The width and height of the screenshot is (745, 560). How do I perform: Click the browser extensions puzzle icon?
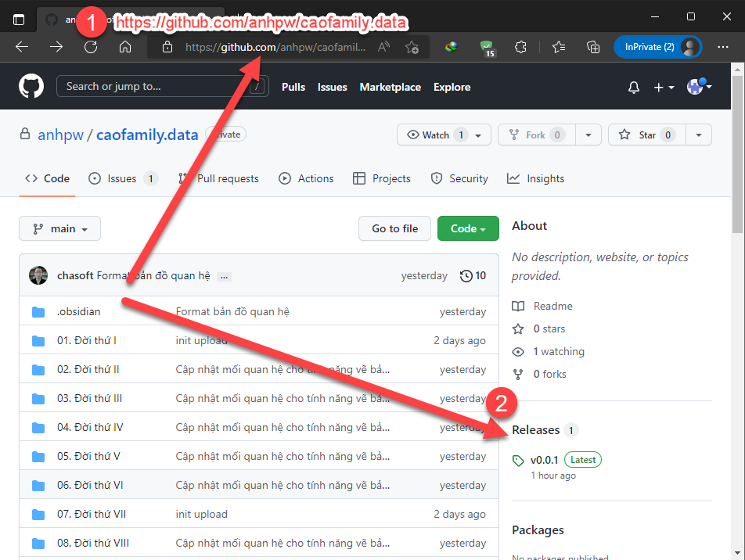[520, 47]
